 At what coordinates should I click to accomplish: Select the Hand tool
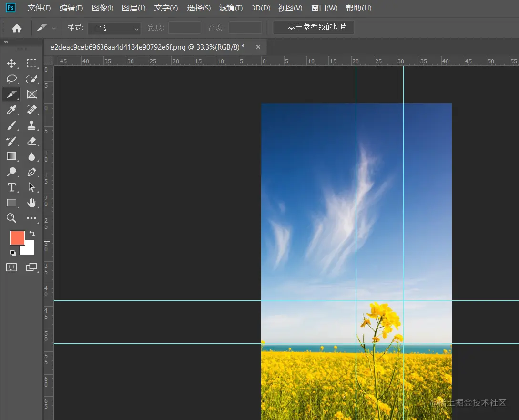click(31, 203)
